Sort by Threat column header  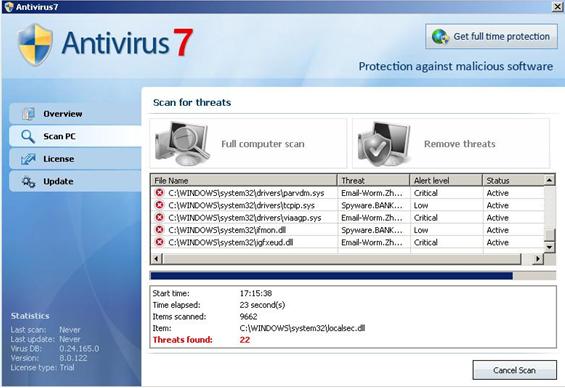(x=373, y=180)
